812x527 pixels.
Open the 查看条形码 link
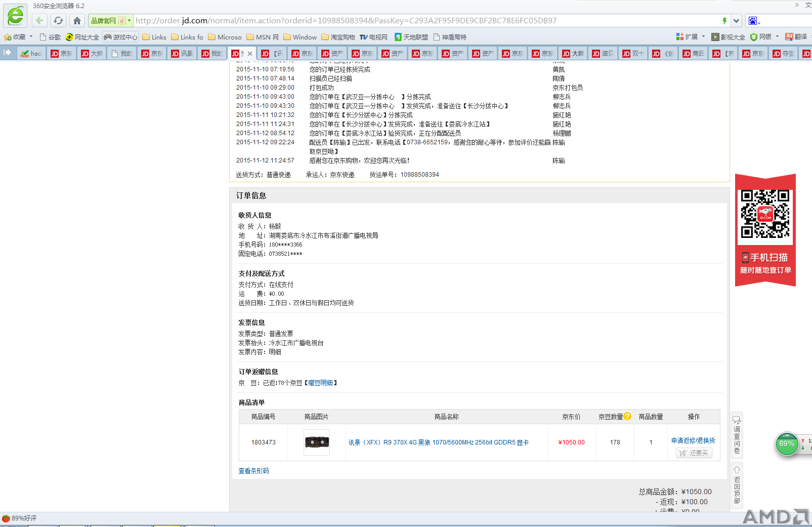[x=253, y=471]
